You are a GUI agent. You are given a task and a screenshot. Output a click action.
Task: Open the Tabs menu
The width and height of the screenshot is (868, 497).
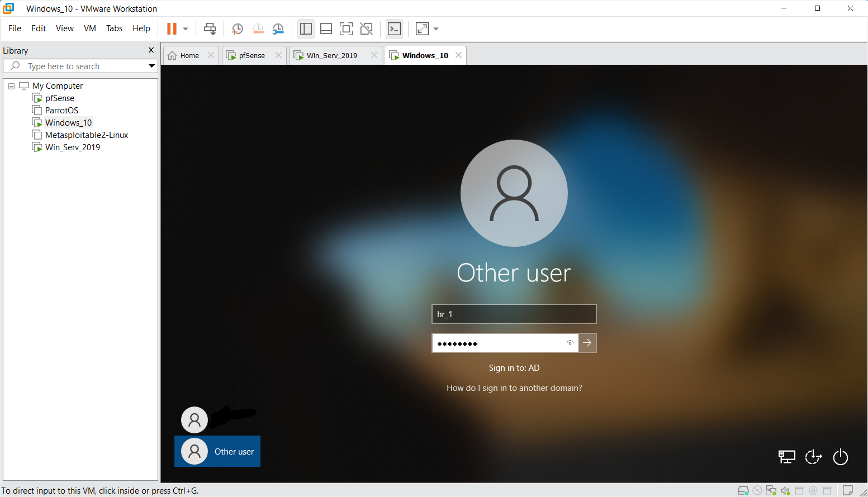[x=114, y=28]
